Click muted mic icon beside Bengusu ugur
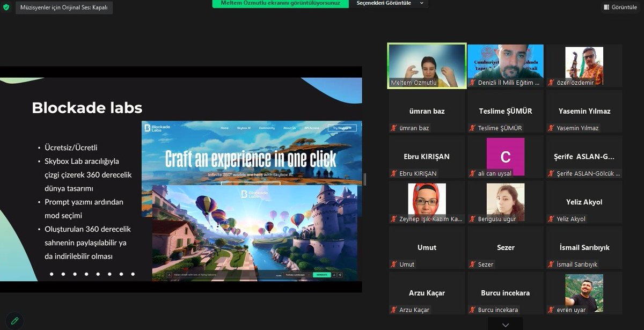 click(x=473, y=219)
